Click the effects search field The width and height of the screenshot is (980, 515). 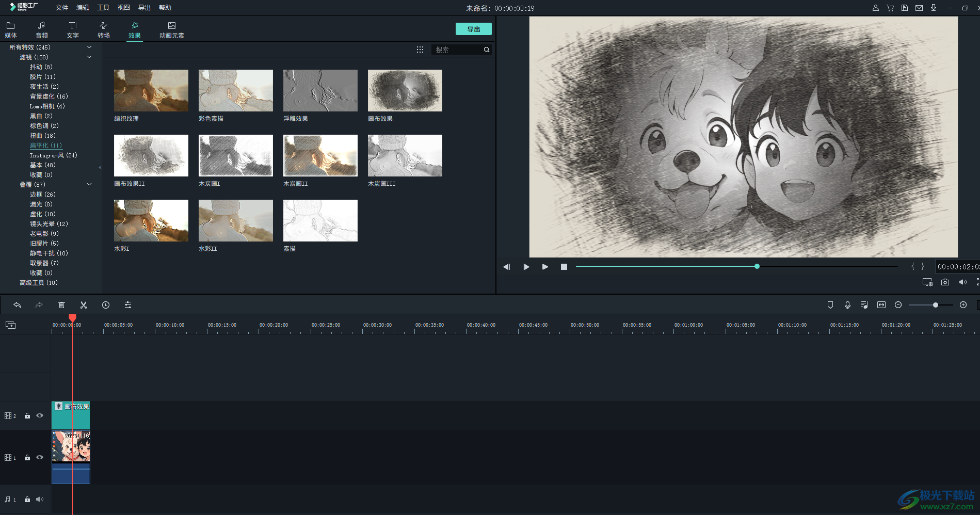click(457, 50)
